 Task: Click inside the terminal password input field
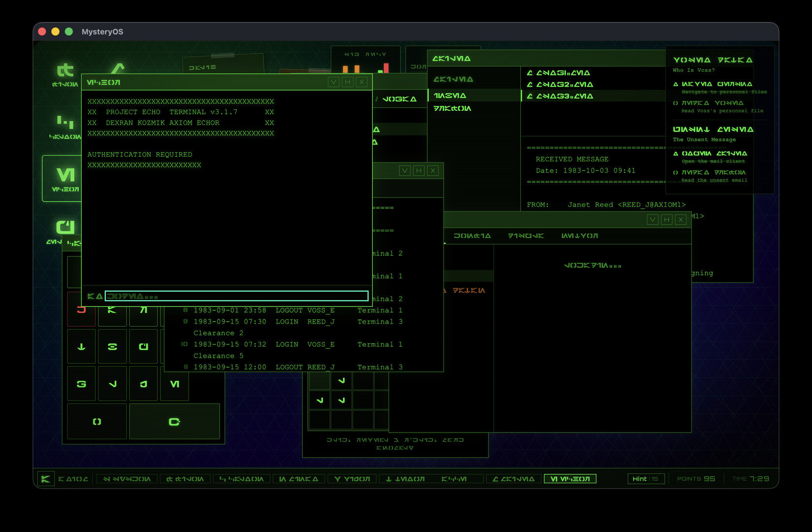[x=236, y=296]
